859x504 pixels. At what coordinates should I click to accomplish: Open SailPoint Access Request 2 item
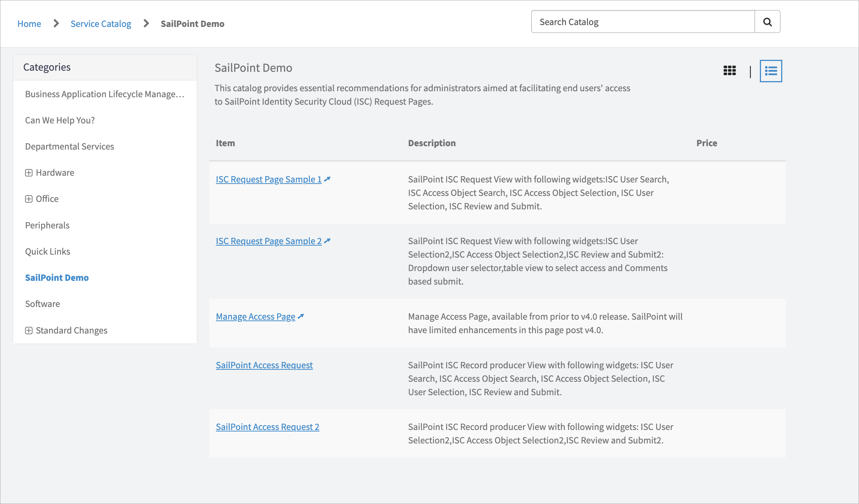(x=268, y=427)
